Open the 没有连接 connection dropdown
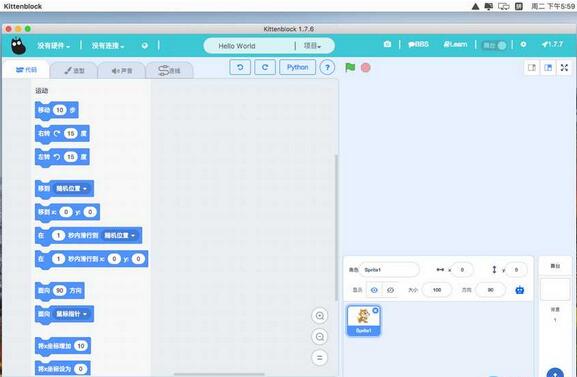Image resolution: width=577 pixels, height=377 pixels. (x=107, y=46)
